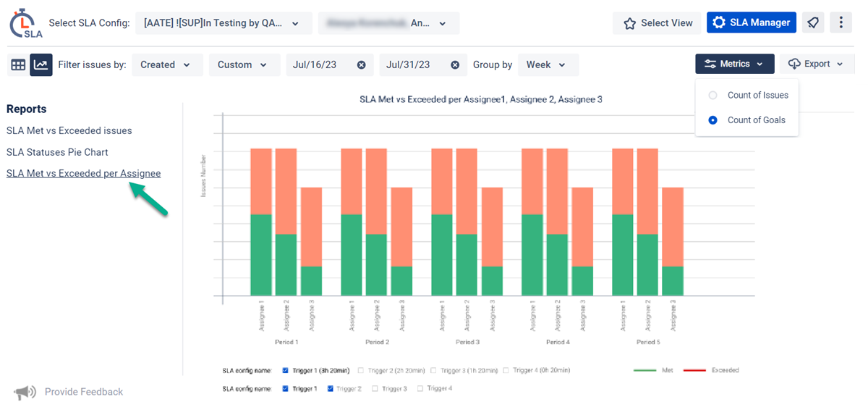The image size is (868, 407).
Task: Enable the Trigger 3 checkbox in bottom row
Action: tap(375, 389)
